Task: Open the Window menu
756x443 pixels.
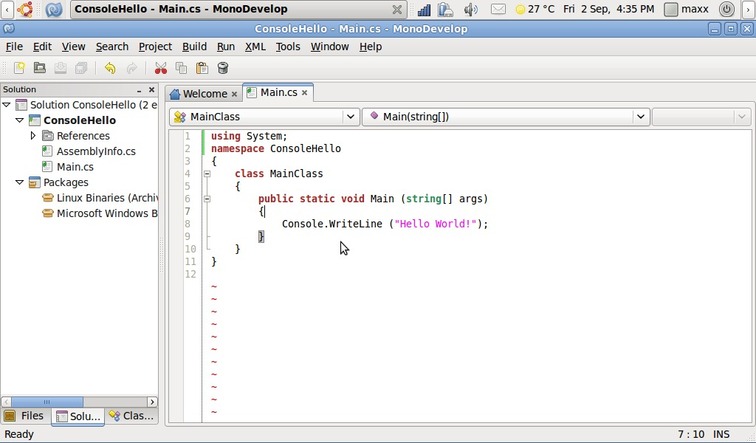Action: point(330,47)
